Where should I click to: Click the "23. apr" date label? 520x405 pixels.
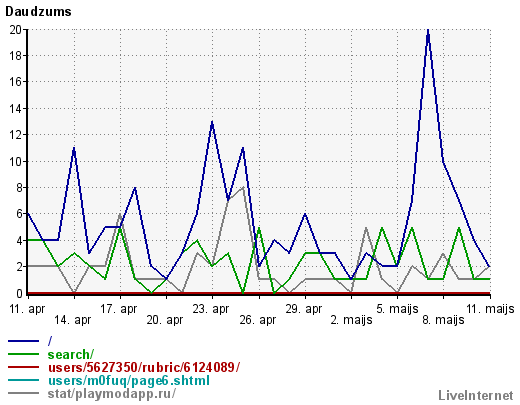coord(211,309)
